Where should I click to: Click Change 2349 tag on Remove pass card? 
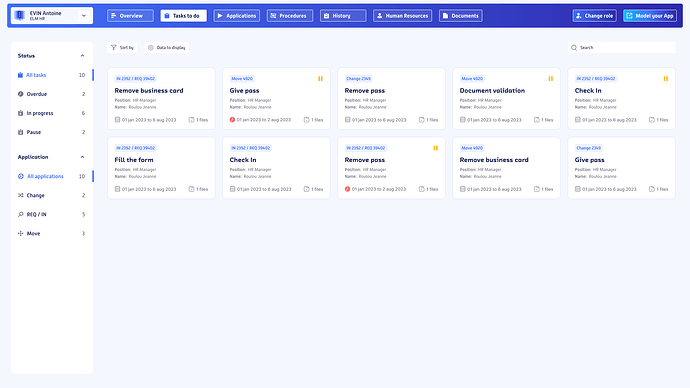coord(358,79)
